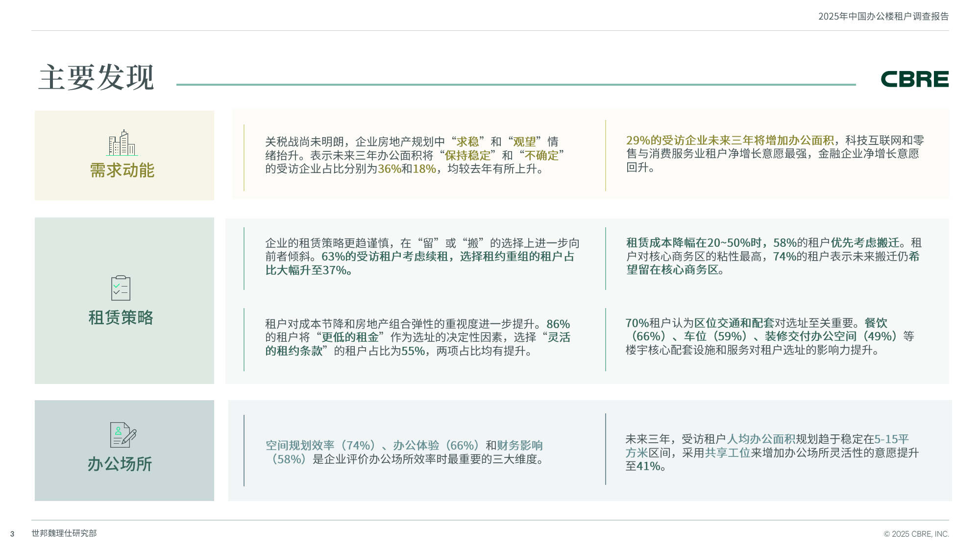Click the 需求动能 section label
The width and height of the screenshot is (980, 551).
pos(122,170)
